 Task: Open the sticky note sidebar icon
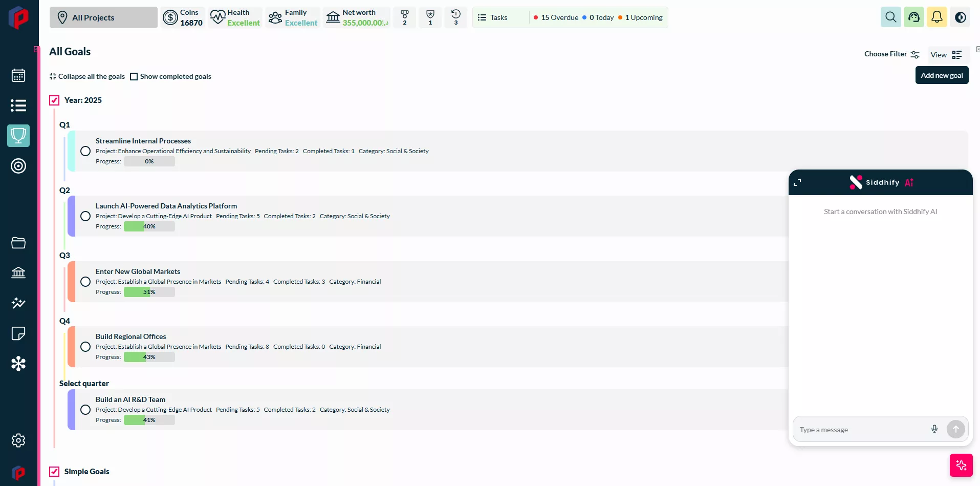pyautogui.click(x=18, y=333)
